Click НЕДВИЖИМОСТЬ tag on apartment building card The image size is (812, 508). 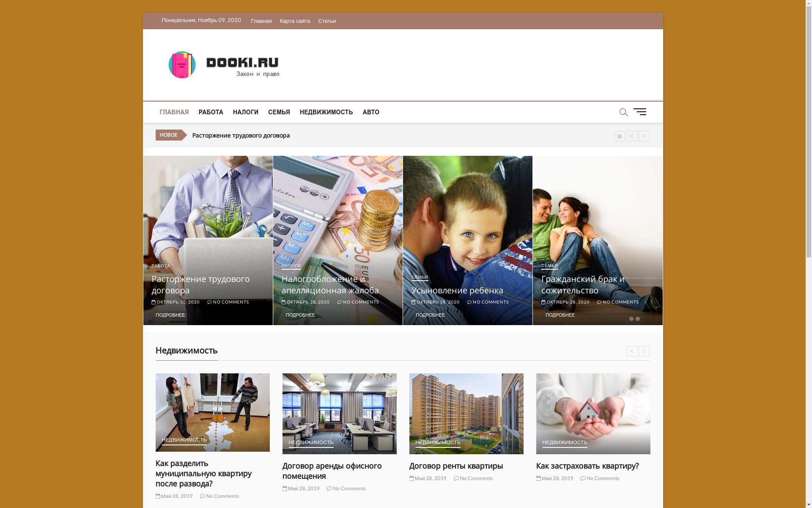(438, 442)
